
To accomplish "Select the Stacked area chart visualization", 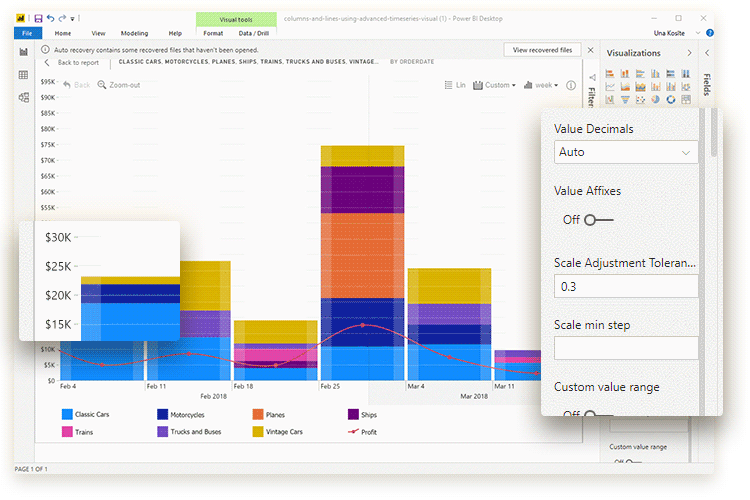I will [x=640, y=87].
